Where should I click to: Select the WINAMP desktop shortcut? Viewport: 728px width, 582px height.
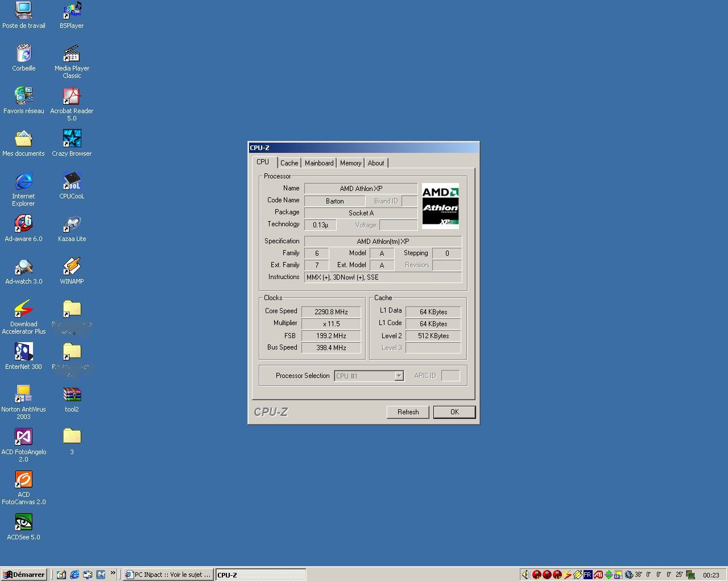coord(72,271)
